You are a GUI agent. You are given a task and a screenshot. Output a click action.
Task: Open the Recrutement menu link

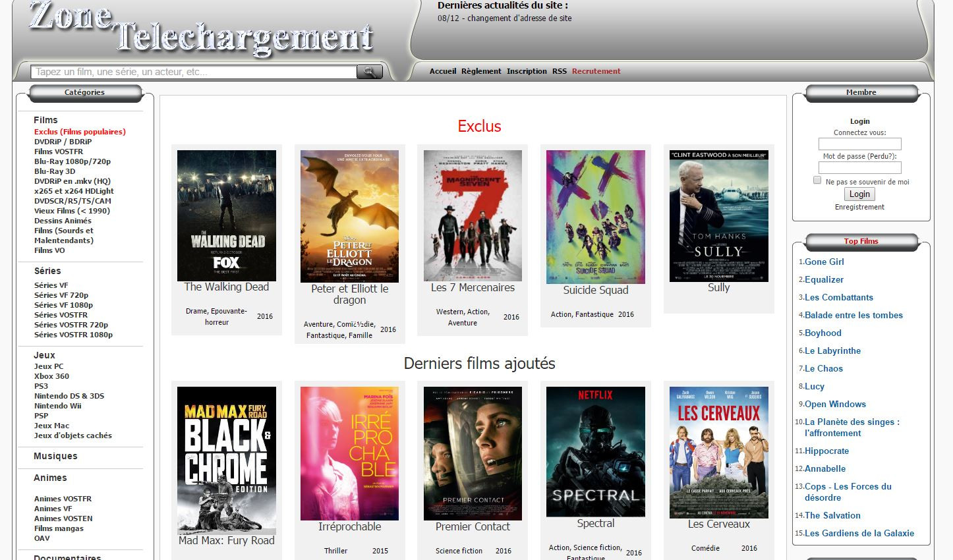coord(596,71)
